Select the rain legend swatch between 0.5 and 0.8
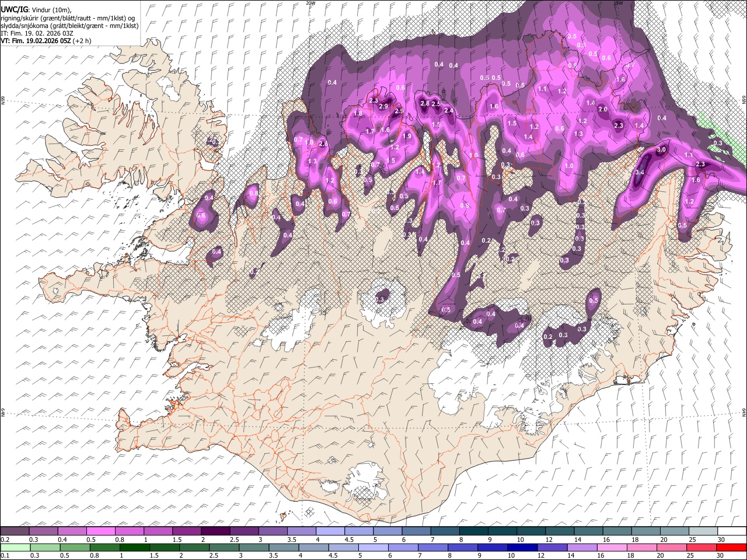This screenshot has height=560, width=747. point(75,547)
